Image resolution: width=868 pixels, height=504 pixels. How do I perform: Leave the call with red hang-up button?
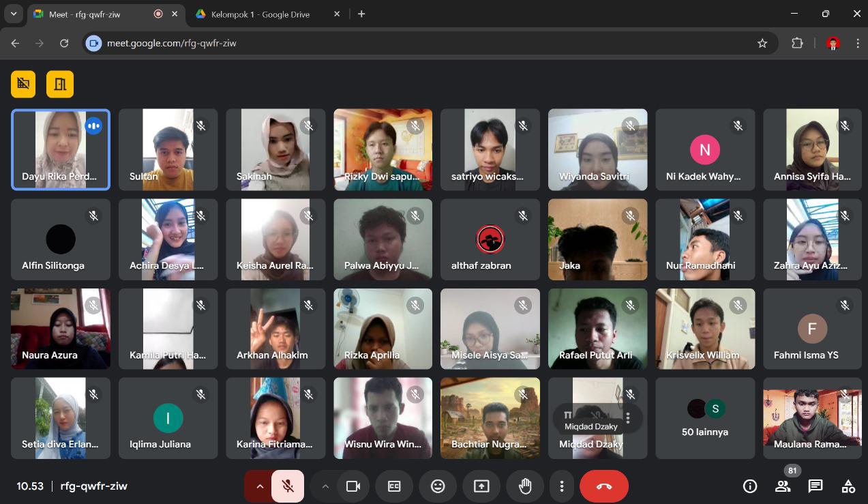(603, 486)
